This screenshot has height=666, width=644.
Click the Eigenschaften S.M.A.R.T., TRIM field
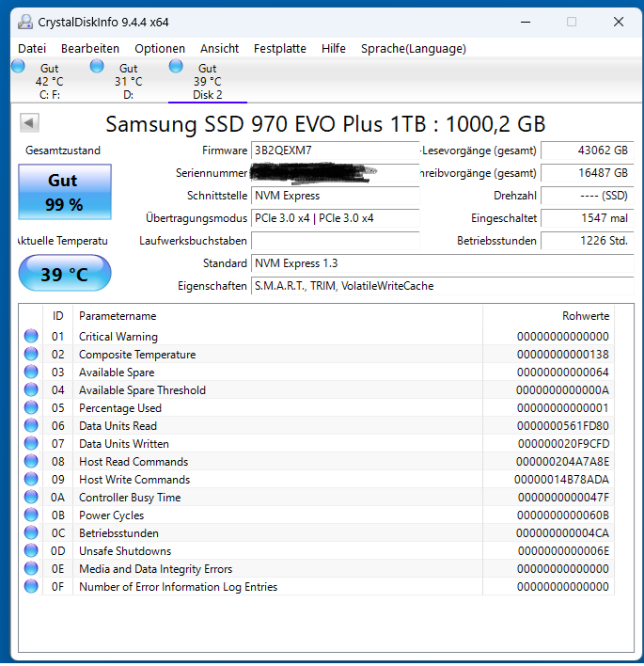tap(443, 286)
